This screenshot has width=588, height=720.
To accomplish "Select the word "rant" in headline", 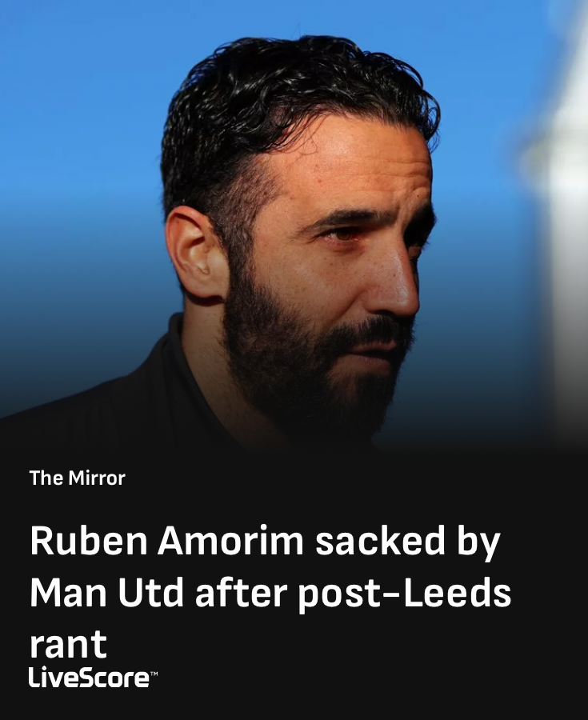I will coord(68,644).
